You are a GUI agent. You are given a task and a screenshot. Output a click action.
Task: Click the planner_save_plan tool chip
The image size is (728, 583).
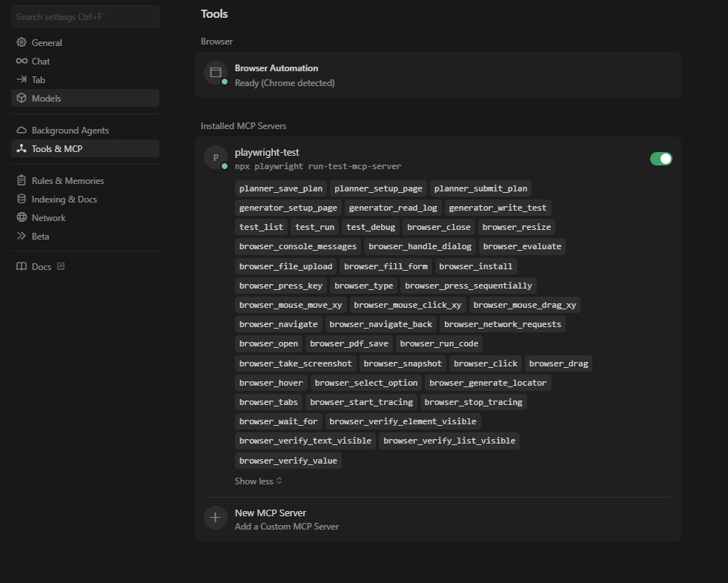pyautogui.click(x=280, y=188)
